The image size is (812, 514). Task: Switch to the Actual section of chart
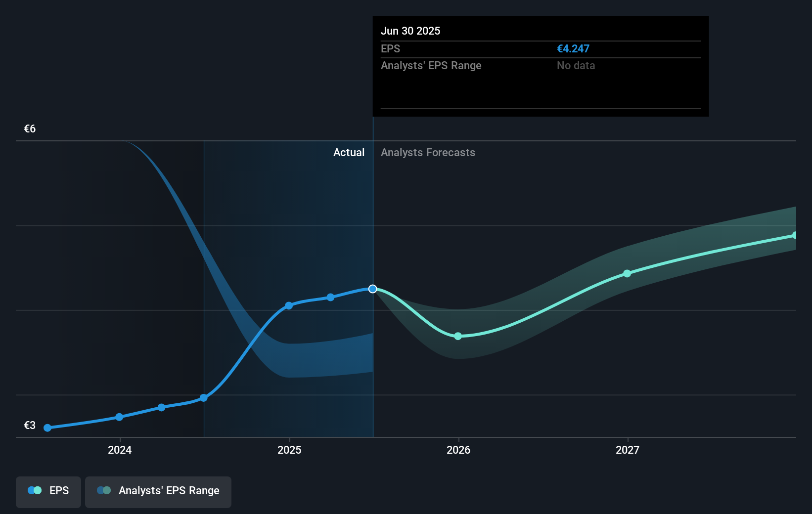pyautogui.click(x=349, y=152)
